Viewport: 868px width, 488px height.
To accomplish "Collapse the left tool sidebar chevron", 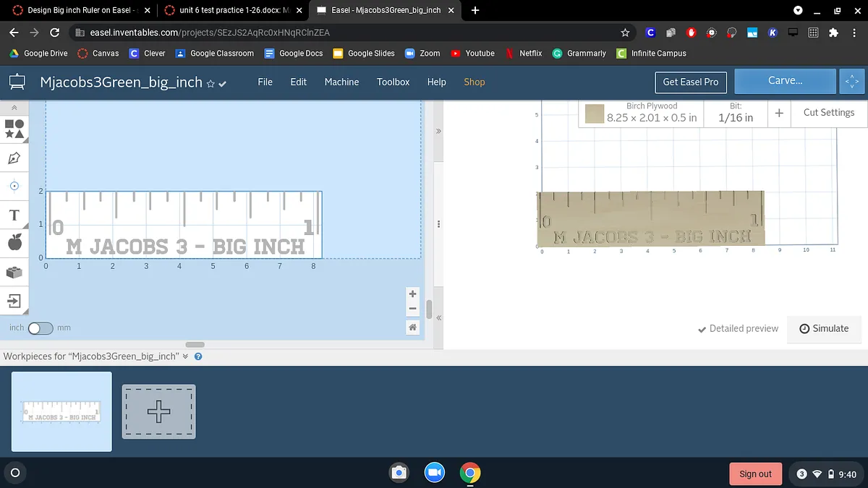I will tap(14, 107).
